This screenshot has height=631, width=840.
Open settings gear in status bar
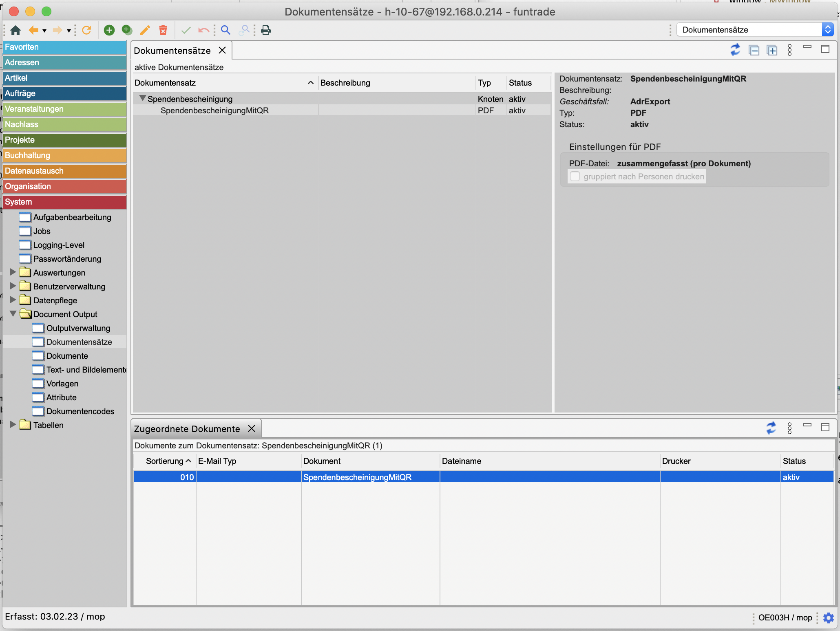[828, 618]
